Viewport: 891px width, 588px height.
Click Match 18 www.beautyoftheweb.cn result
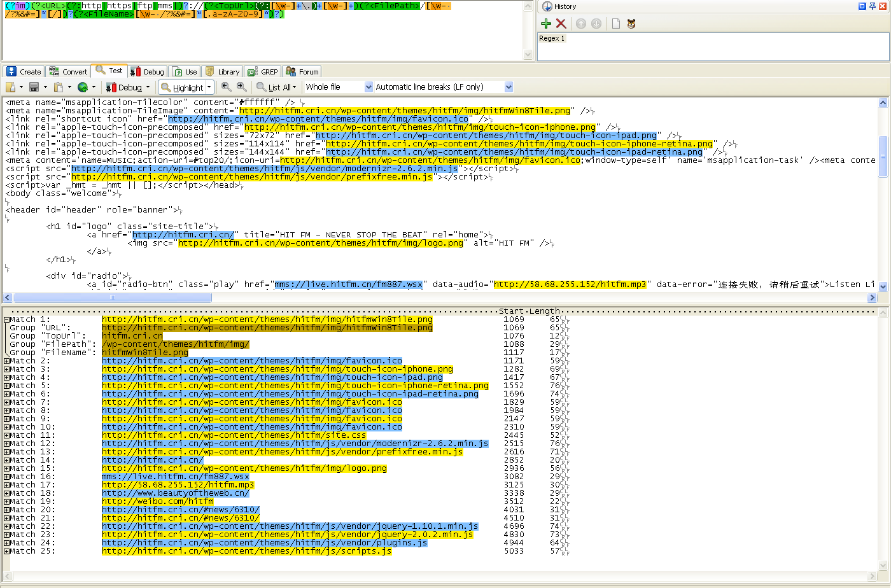(176, 493)
